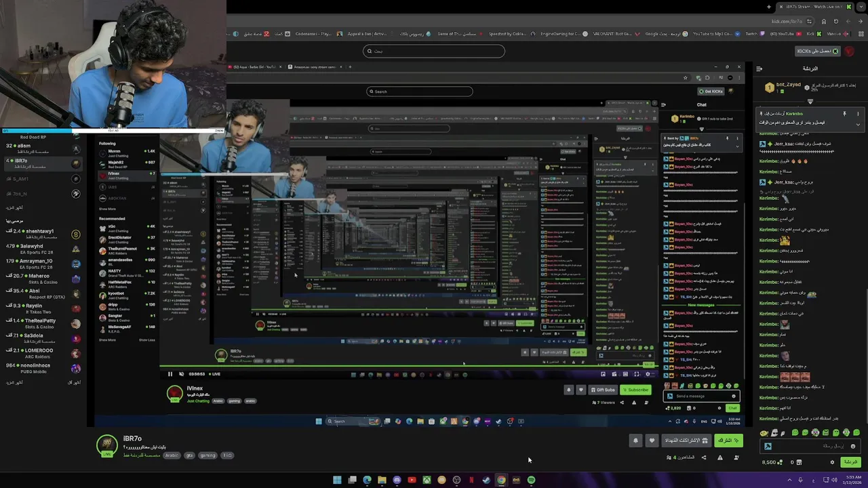Image resolution: width=868 pixels, height=488 pixels.
Task: Click the green اشترك subscribe button
Action: click(x=728, y=441)
